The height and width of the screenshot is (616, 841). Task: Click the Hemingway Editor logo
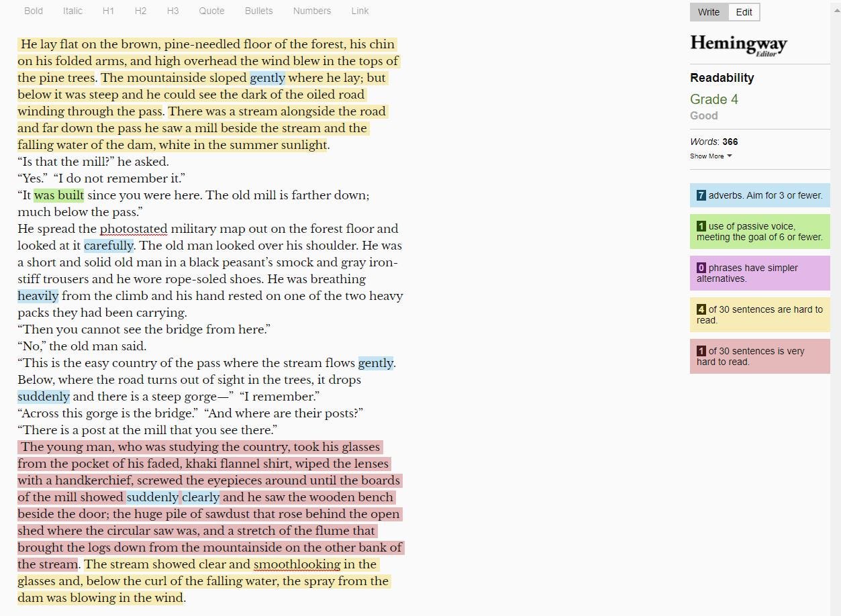point(738,46)
